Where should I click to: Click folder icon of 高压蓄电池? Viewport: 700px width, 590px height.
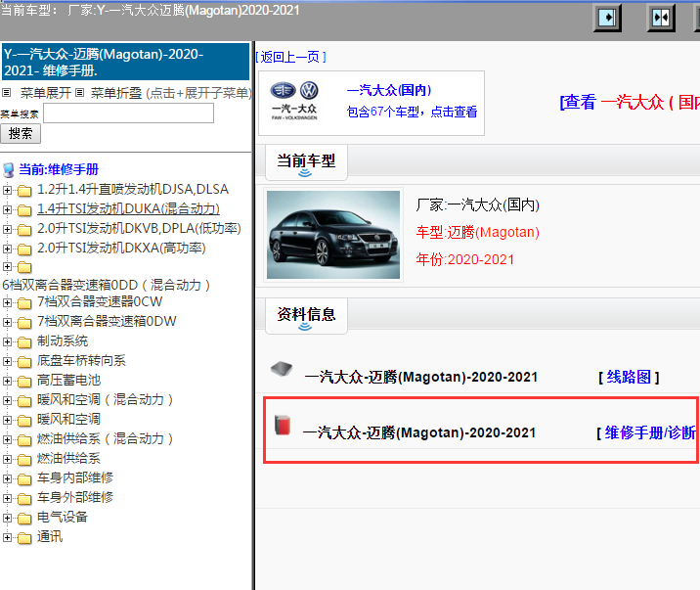(x=24, y=381)
